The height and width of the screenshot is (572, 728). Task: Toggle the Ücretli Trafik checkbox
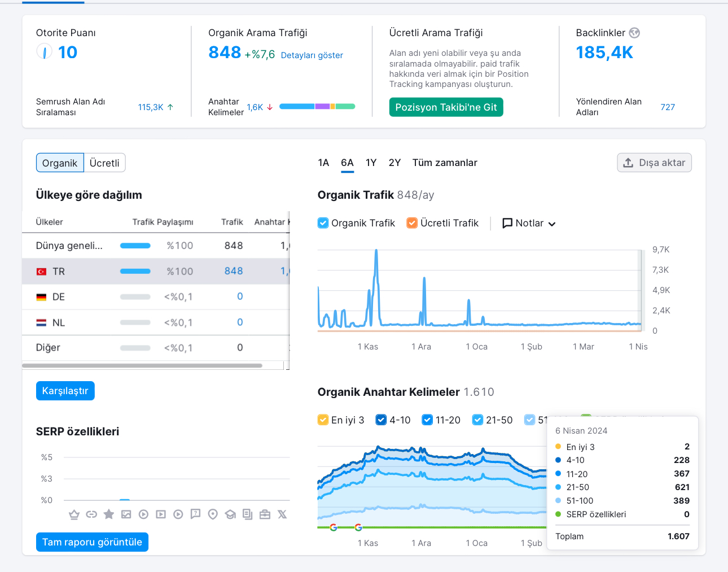click(x=412, y=223)
